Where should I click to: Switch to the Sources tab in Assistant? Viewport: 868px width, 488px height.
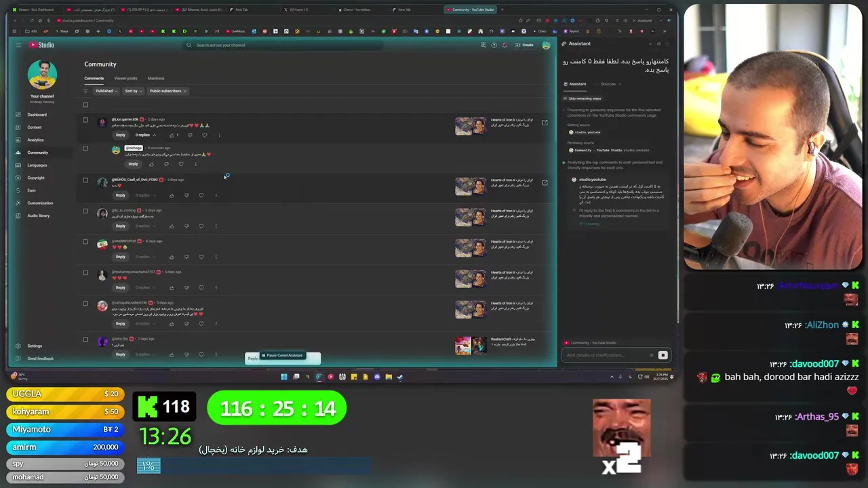pyautogui.click(x=610, y=84)
